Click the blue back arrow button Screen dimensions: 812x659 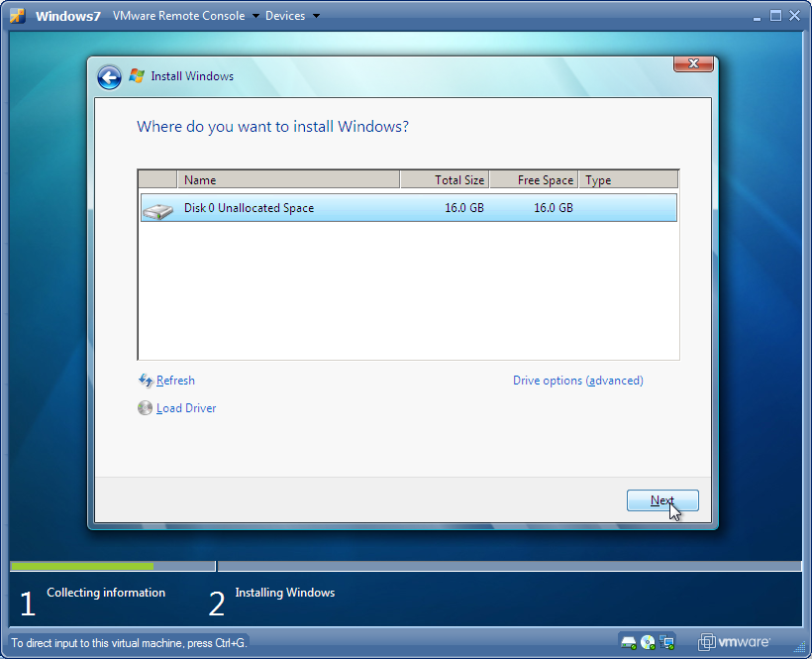coord(109,77)
